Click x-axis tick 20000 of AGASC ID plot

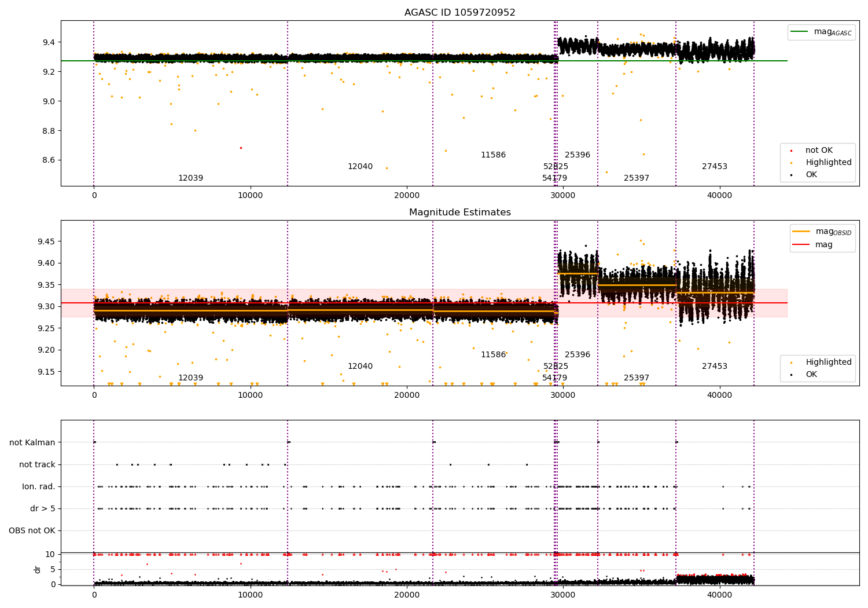(407, 196)
